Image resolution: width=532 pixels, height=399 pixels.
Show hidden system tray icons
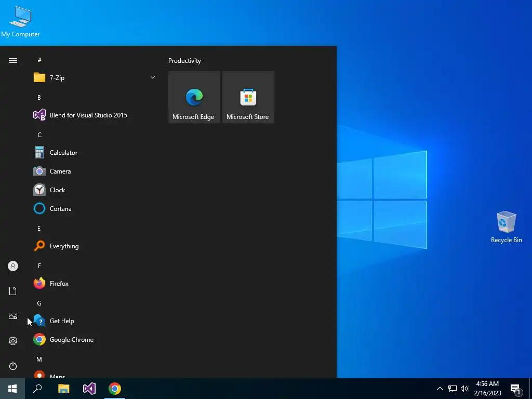pyautogui.click(x=440, y=389)
